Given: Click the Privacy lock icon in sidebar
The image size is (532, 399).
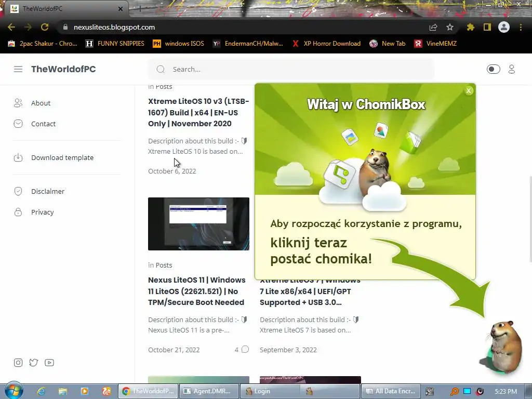Looking at the screenshot, I should point(18,212).
